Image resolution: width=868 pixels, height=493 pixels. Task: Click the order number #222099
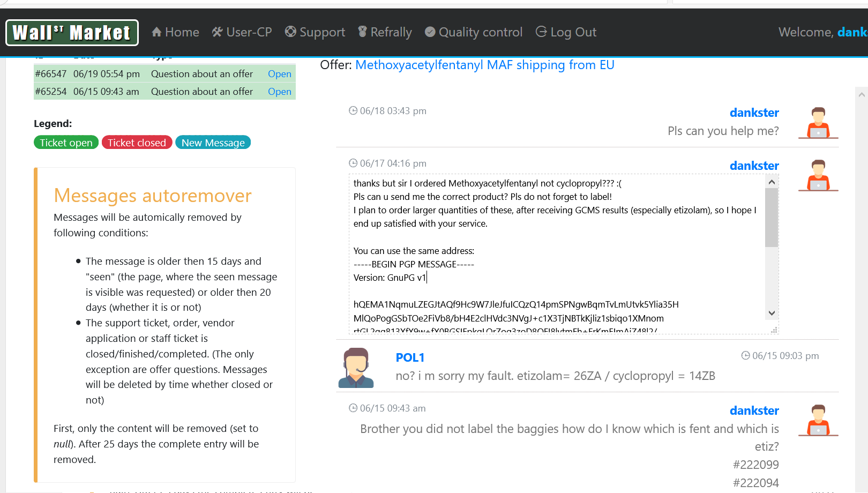(x=756, y=465)
